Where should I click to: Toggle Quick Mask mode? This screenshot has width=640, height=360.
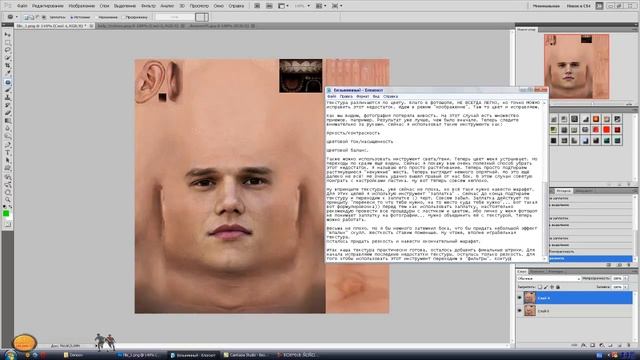[7, 224]
